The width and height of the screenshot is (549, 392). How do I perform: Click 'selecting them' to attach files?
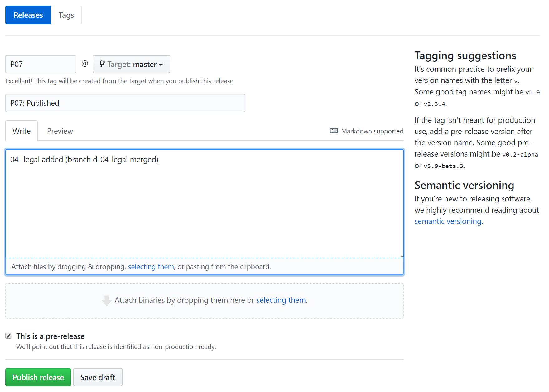(151, 267)
